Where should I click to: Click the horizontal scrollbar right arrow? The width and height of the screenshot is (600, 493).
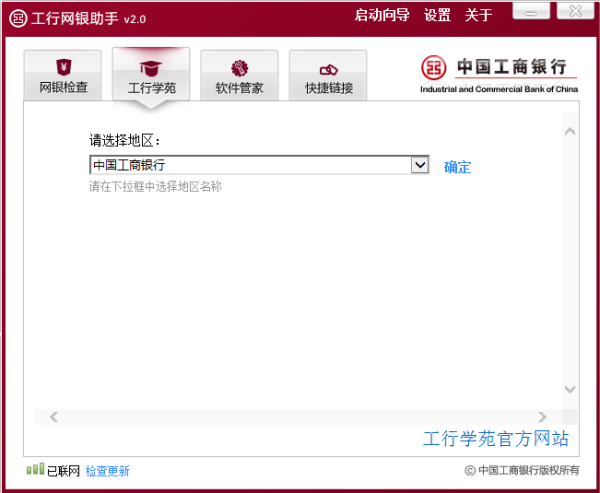click(542, 417)
